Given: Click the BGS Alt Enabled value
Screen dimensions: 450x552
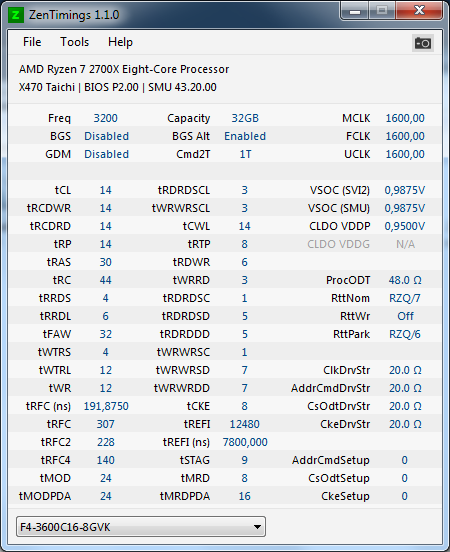Looking at the screenshot, I should (x=245, y=136).
